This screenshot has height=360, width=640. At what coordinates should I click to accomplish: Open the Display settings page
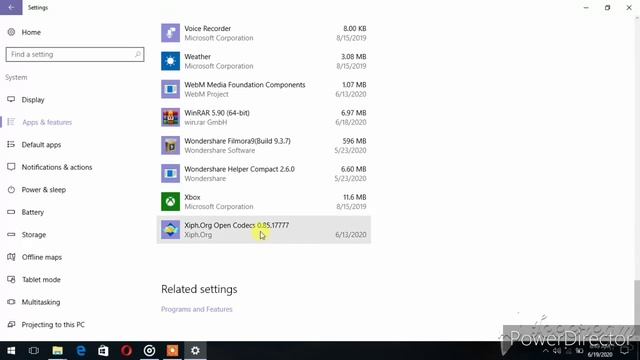33,100
